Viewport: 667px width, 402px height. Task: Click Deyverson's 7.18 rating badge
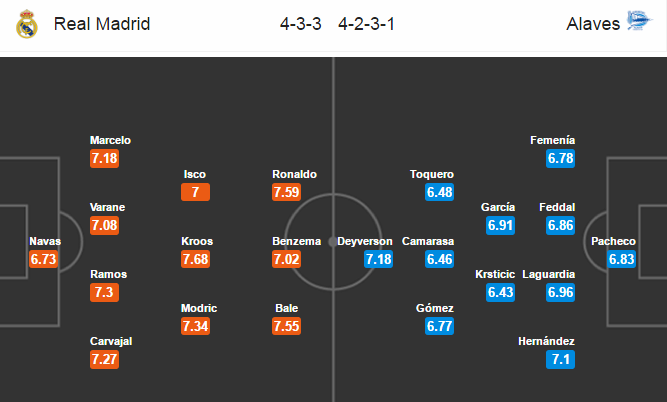point(378,259)
